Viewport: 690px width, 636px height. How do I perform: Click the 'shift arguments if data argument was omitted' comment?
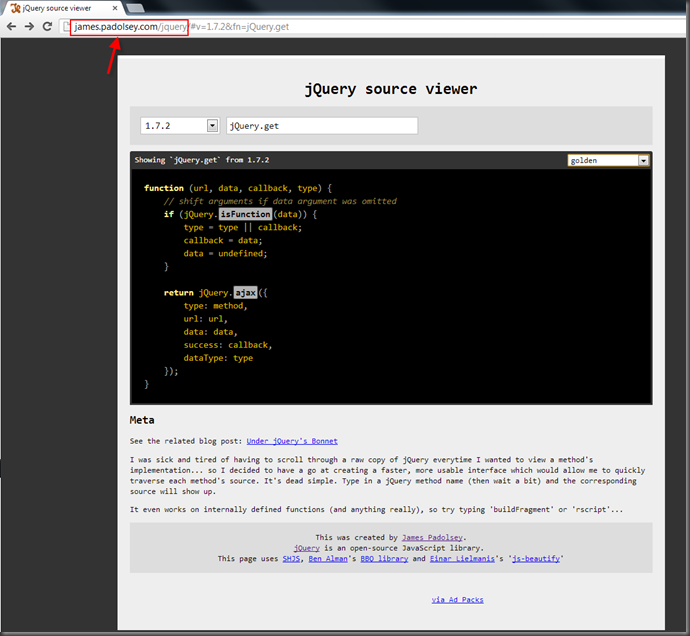pos(280,201)
